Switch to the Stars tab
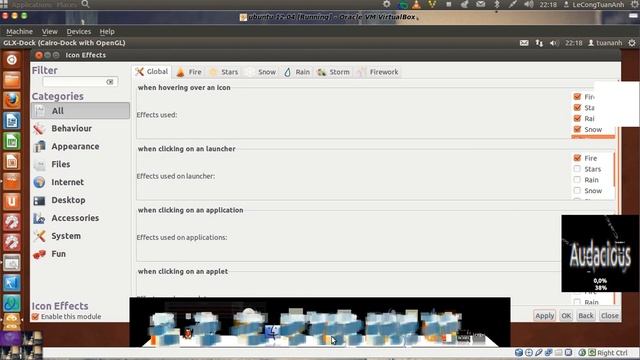Image resolution: width=640 pixels, height=360 pixels. 224,72
